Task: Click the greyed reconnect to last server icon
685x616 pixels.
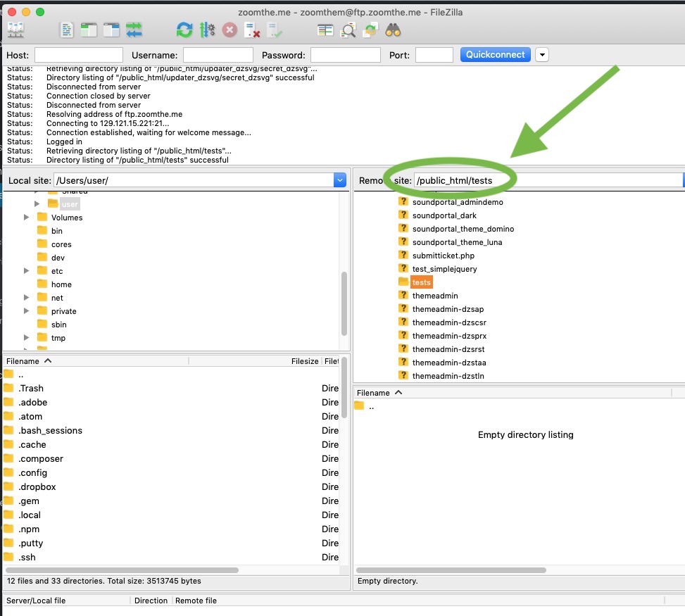Action: point(275,30)
